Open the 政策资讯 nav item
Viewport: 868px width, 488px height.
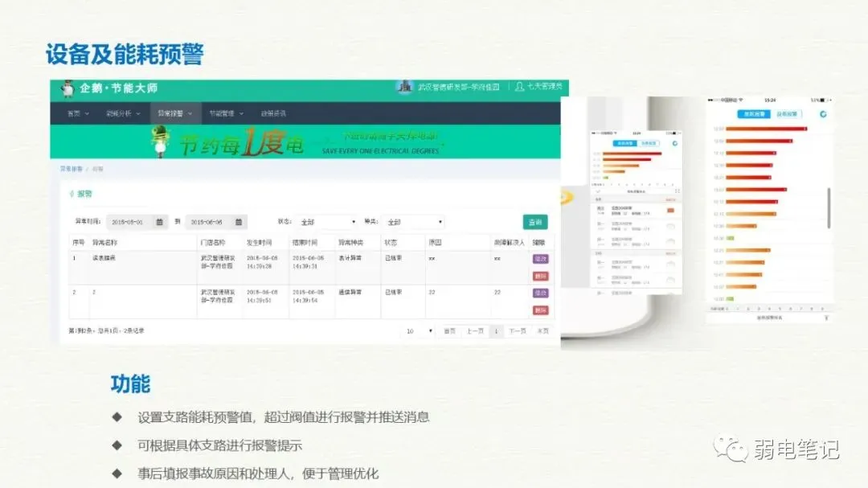coord(273,113)
